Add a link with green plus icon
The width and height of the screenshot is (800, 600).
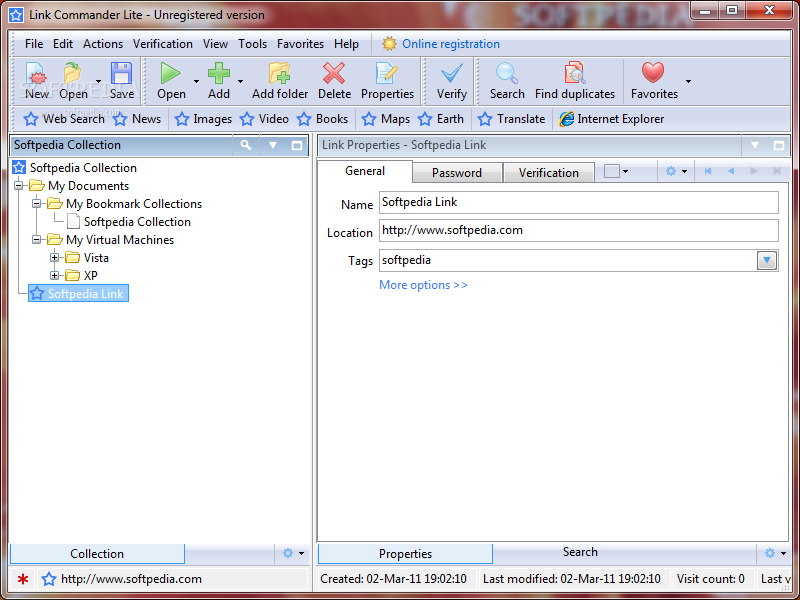pyautogui.click(x=219, y=81)
